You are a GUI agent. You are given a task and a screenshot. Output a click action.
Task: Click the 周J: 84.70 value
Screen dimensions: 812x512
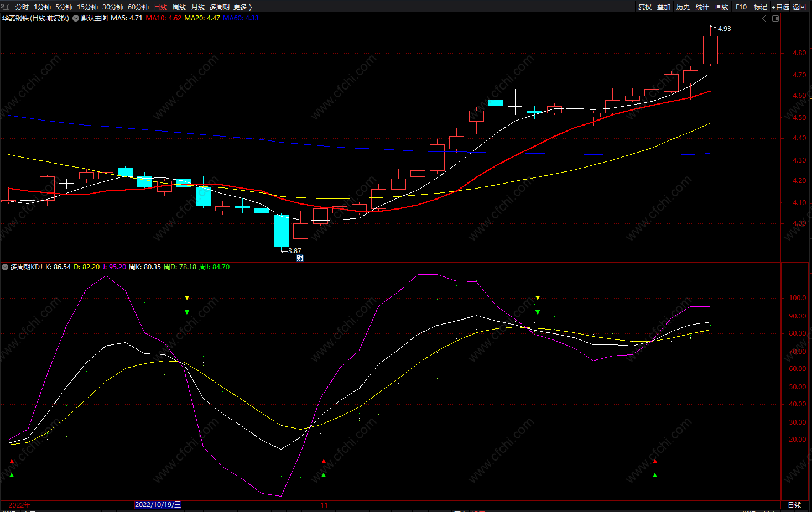click(x=215, y=267)
